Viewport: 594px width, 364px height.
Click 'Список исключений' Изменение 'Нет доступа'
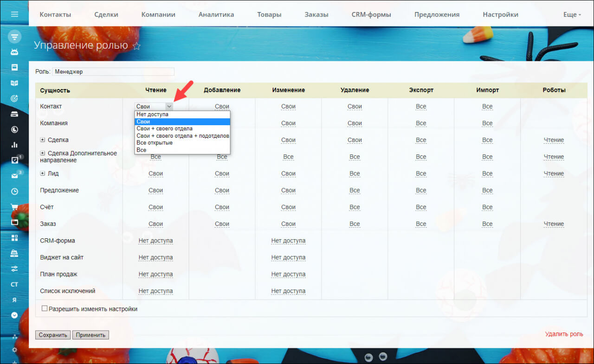click(288, 291)
